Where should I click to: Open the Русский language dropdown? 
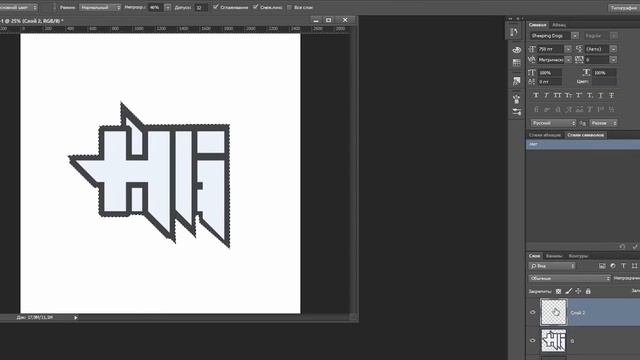[553, 123]
